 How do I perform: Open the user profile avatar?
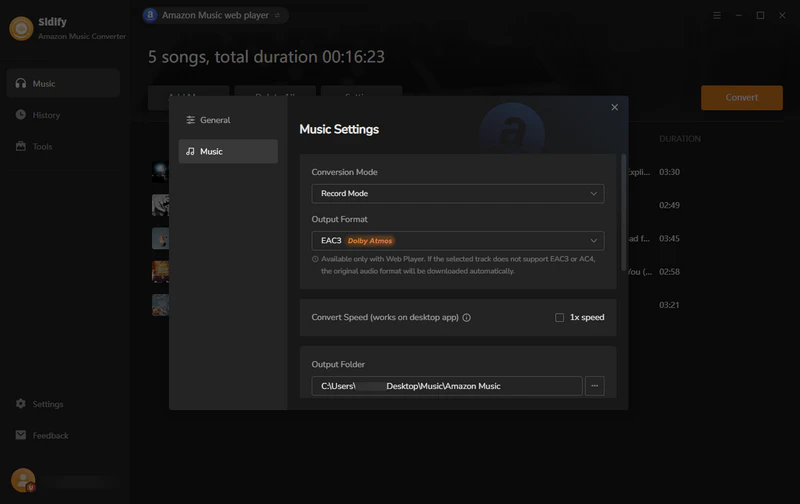pos(23,480)
